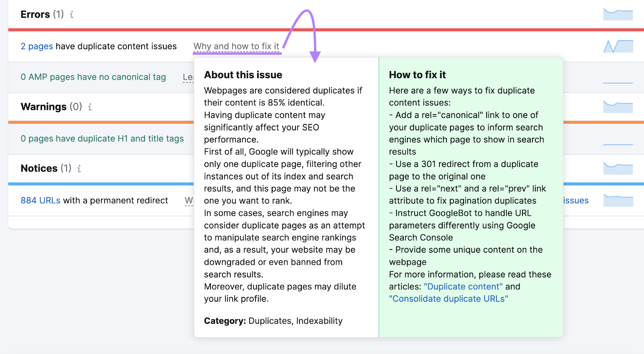Image resolution: width=644 pixels, height=354 pixels.
Task: Open the "Duplicate content" article link
Action: [463, 286]
